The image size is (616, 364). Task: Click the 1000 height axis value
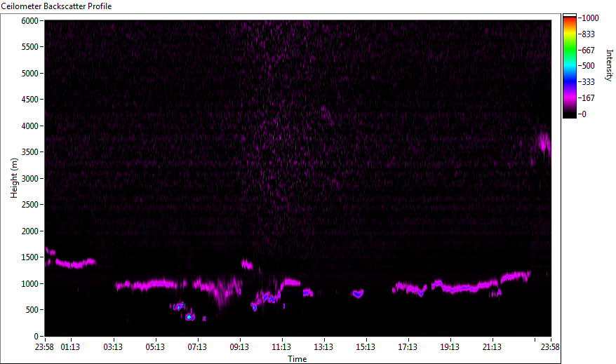30,284
